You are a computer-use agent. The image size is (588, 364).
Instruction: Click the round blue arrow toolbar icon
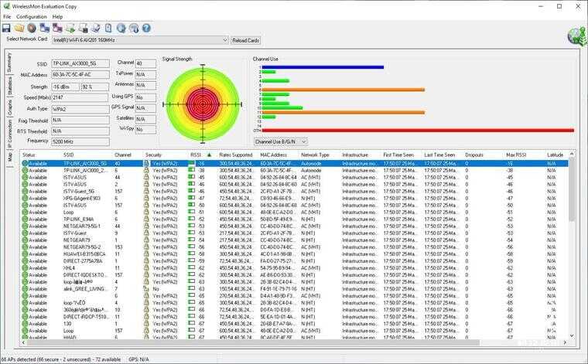pyautogui.click(x=120, y=28)
